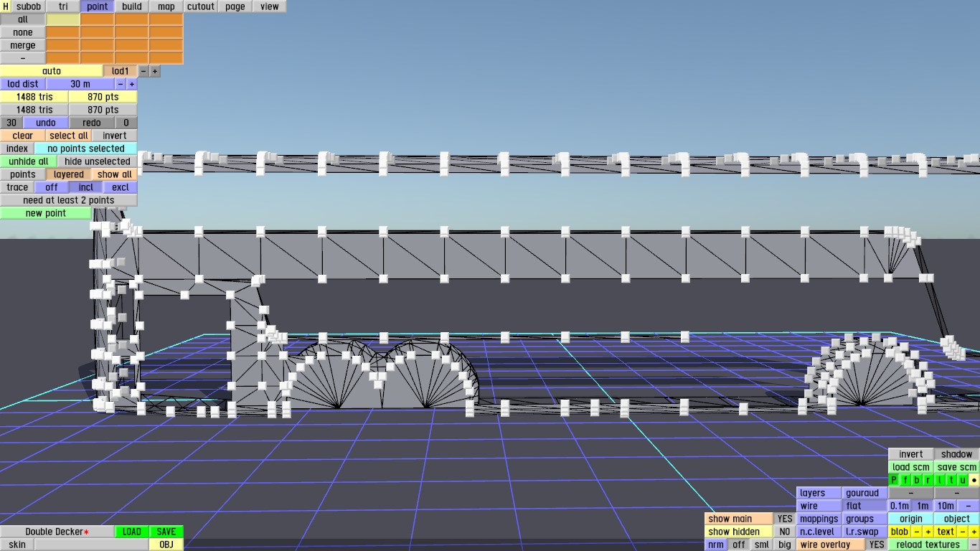Viewport: 980px width, 551px height.
Task: Decrease blob size with minus
Action: [917, 532]
